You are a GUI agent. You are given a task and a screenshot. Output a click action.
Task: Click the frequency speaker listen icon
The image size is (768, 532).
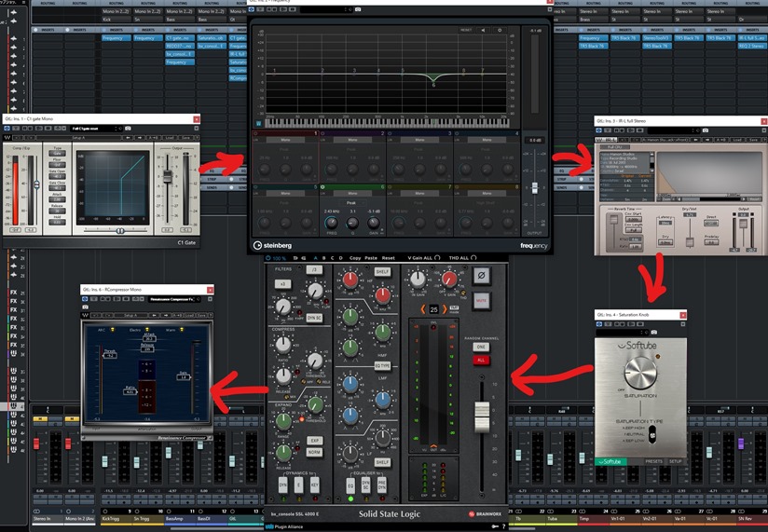coord(483,30)
